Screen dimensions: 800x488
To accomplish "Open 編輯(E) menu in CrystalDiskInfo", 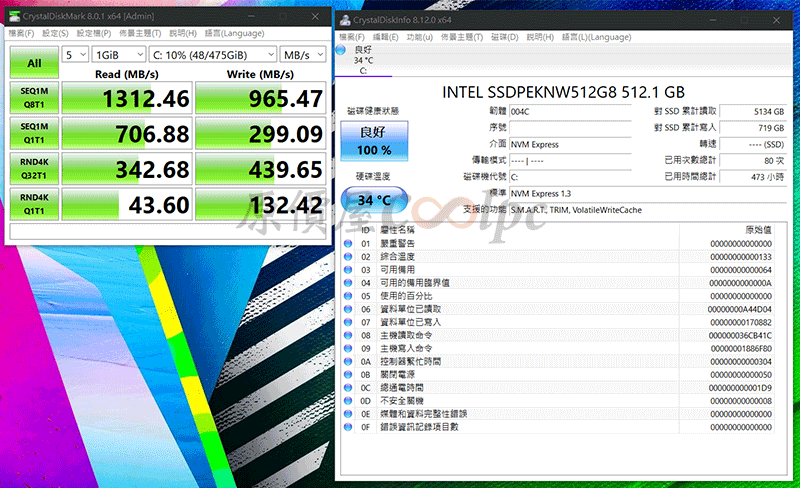I will (385, 37).
